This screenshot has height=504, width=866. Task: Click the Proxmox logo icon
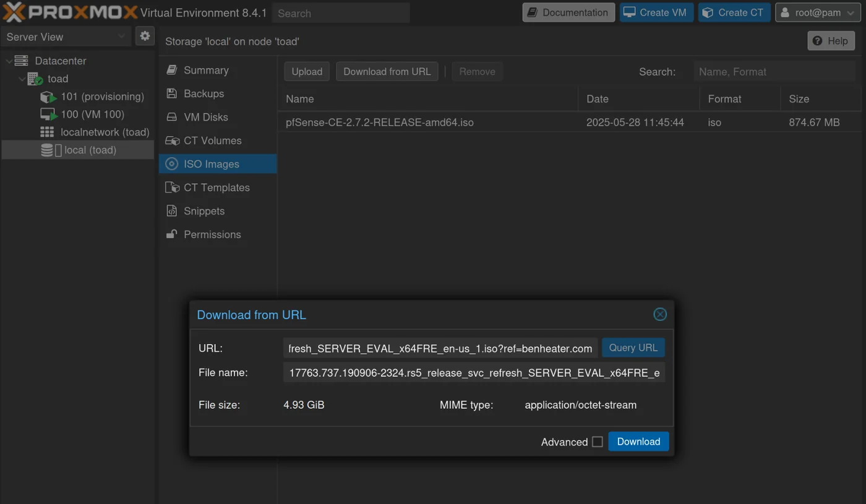click(14, 12)
